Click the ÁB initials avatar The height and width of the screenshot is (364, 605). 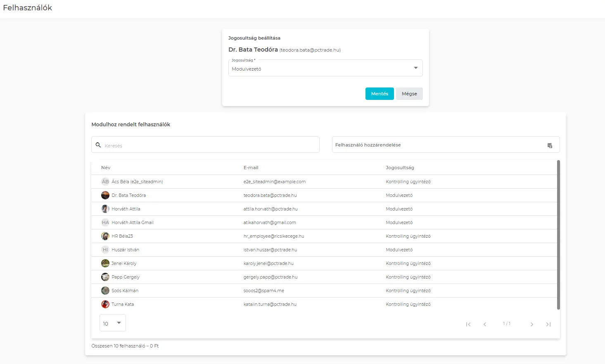105,182
